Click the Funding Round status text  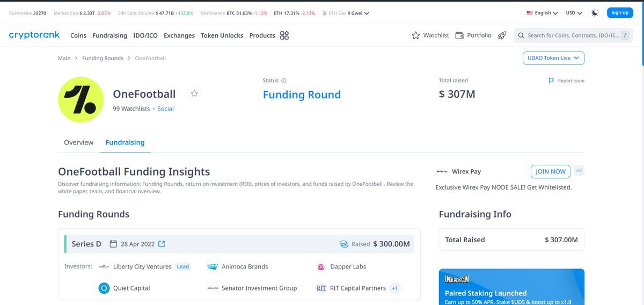point(302,95)
